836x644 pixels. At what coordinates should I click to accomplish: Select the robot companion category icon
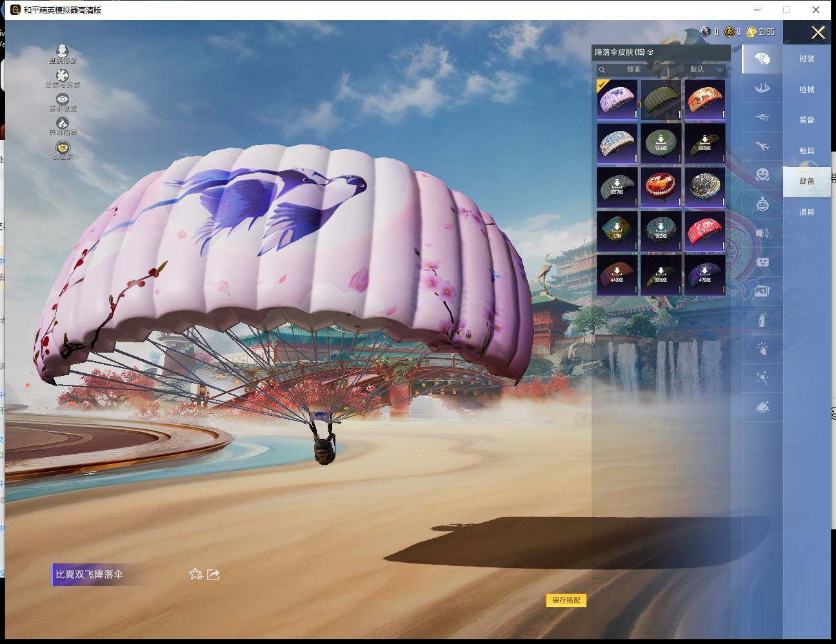762,204
